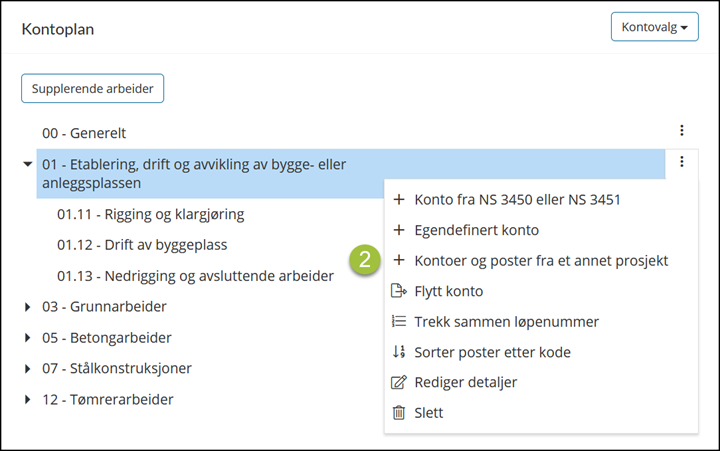
Task: Expand the 12 - Tømrerarbeider node
Action: pyautogui.click(x=28, y=399)
